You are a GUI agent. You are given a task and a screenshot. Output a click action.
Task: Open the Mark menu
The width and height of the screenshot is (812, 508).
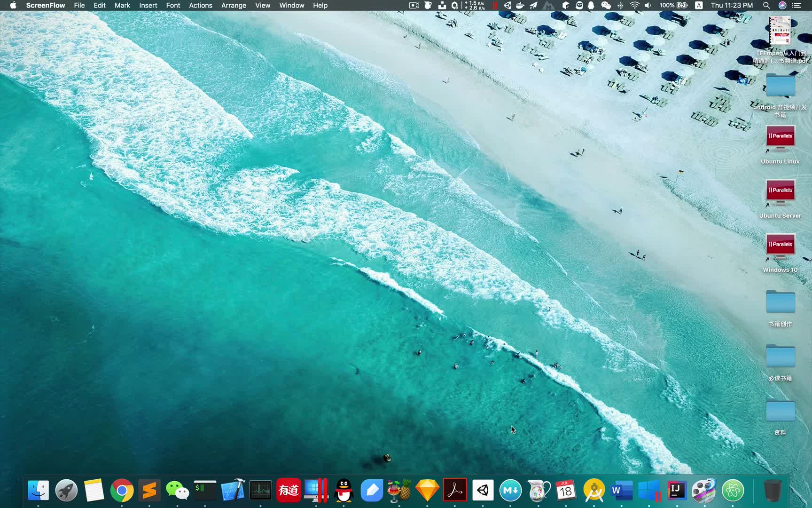[x=122, y=5]
